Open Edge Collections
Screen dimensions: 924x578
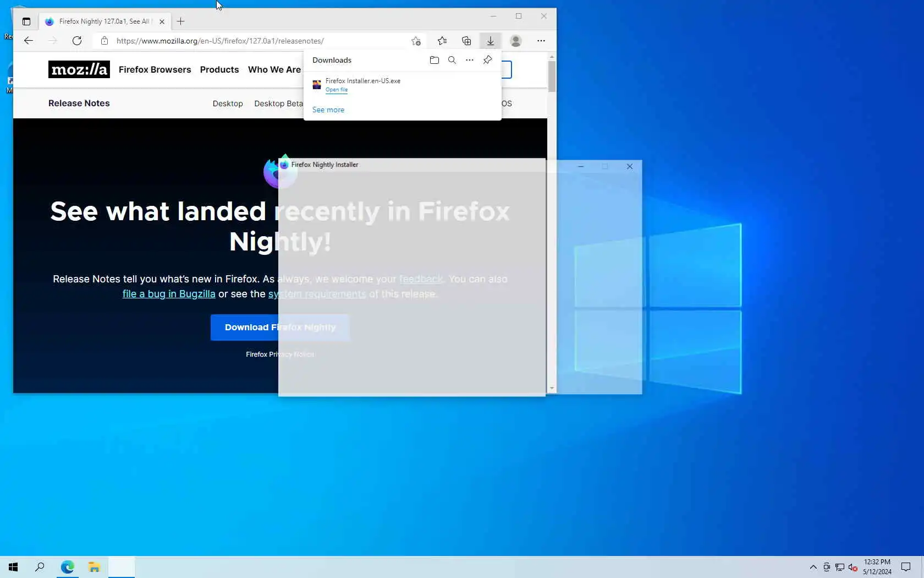pos(466,41)
